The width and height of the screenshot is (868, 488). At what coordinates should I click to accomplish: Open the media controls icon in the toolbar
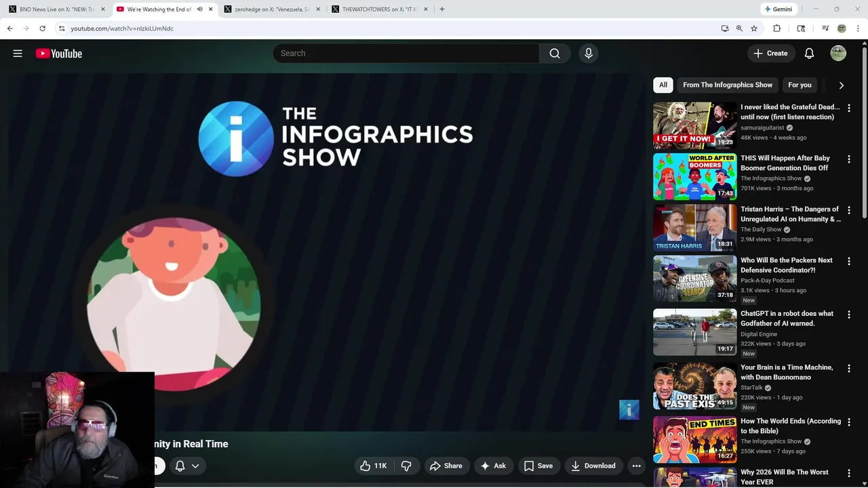(825, 28)
